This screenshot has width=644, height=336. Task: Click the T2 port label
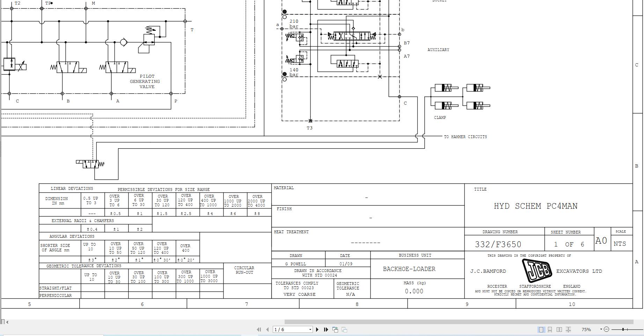click(x=17, y=3)
